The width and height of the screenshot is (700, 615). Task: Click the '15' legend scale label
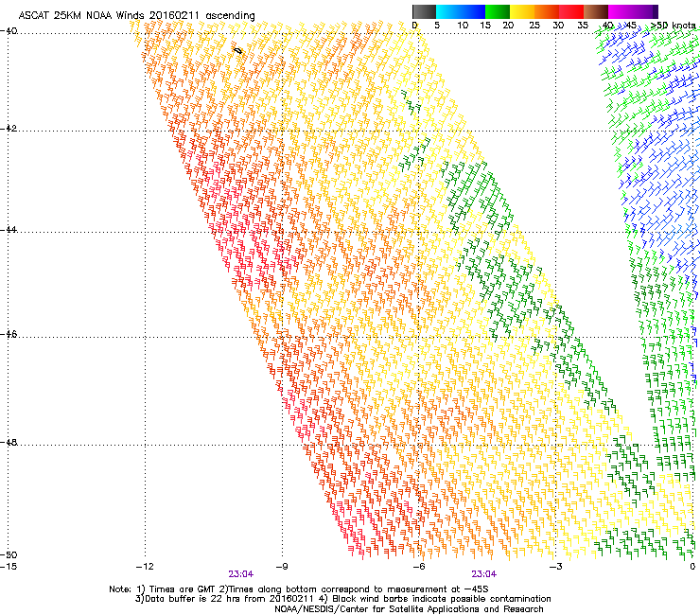(485, 26)
